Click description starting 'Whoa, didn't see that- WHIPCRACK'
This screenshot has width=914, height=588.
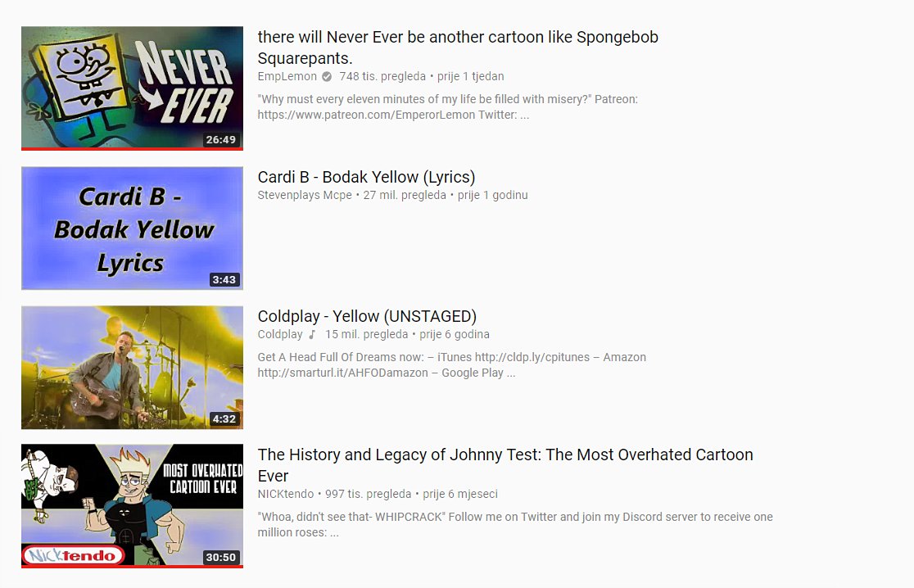point(515,524)
